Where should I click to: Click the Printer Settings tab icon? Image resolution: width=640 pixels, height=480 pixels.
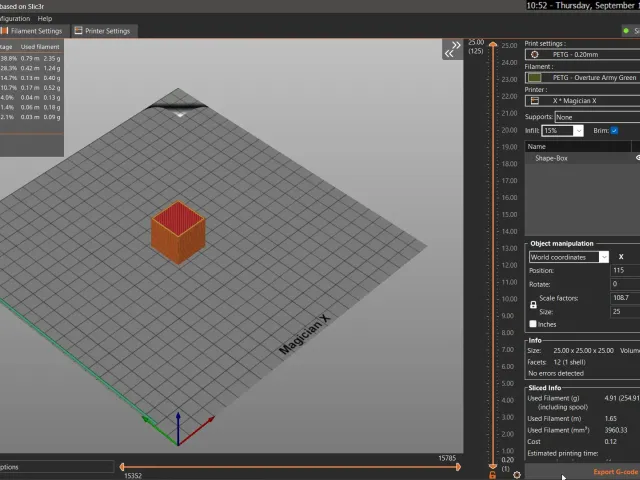pos(78,31)
